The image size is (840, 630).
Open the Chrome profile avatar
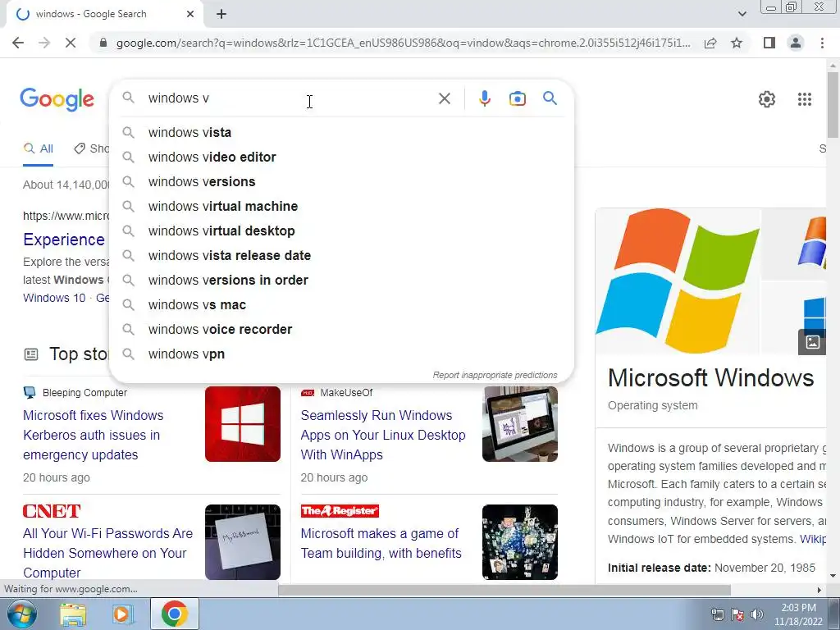tap(796, 43)
